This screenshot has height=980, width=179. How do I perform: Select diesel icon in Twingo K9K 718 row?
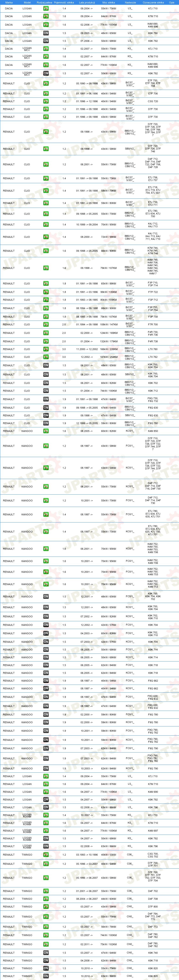46,961
